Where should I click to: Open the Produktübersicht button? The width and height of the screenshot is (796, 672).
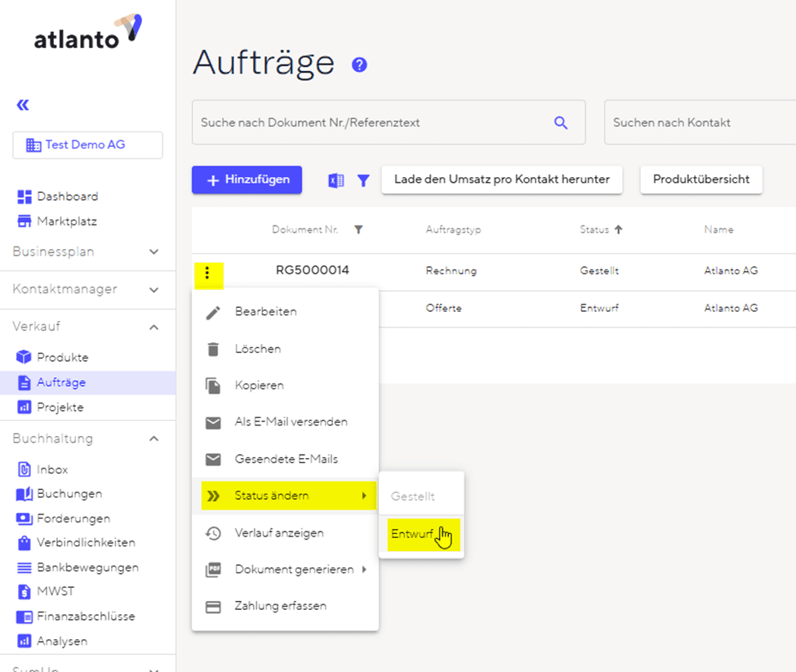[x=700, y=180]
